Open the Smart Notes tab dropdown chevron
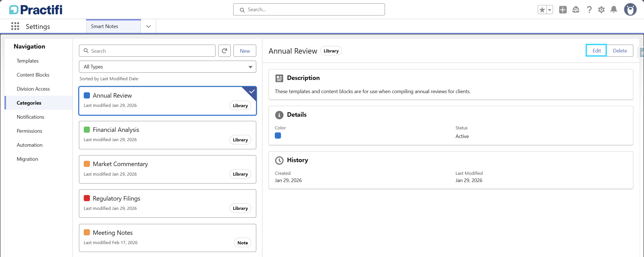 pyautogui.click(x=148, y=26)
